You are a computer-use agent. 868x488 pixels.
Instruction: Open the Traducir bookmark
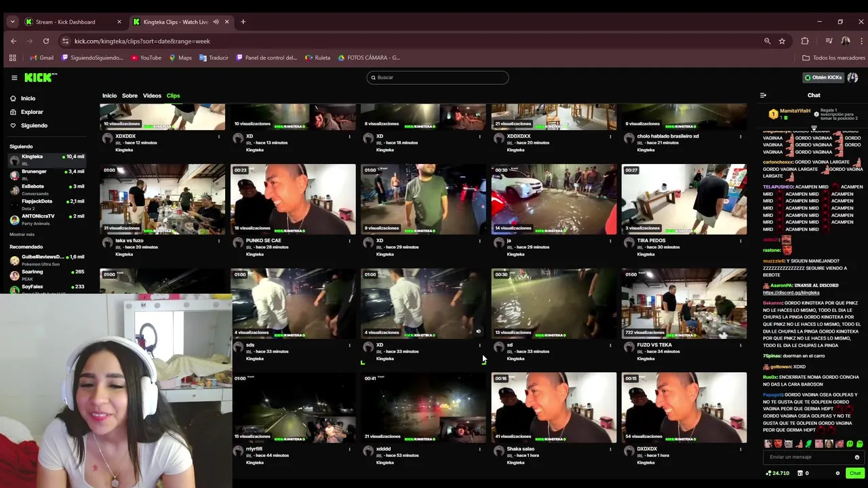[214, 58]
